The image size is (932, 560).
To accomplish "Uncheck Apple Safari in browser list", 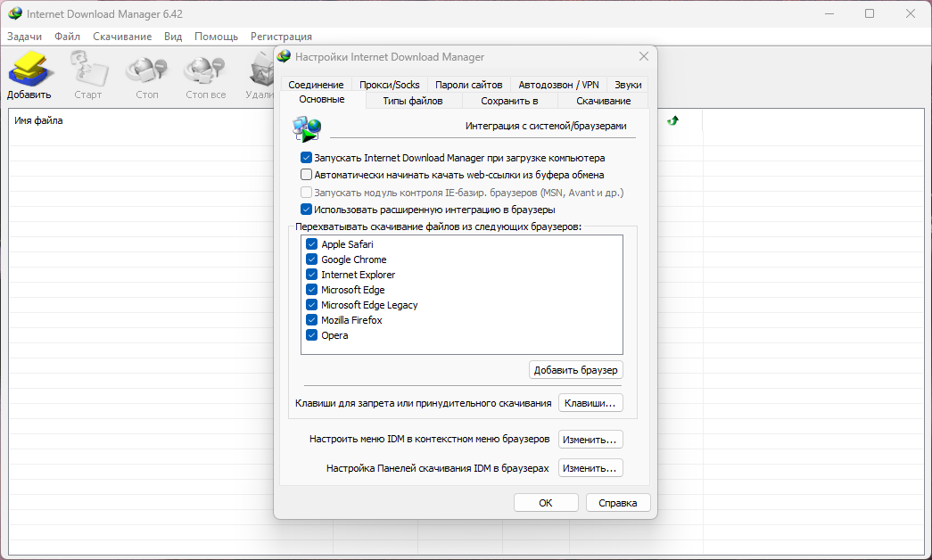I will click(x=311, y=243).
